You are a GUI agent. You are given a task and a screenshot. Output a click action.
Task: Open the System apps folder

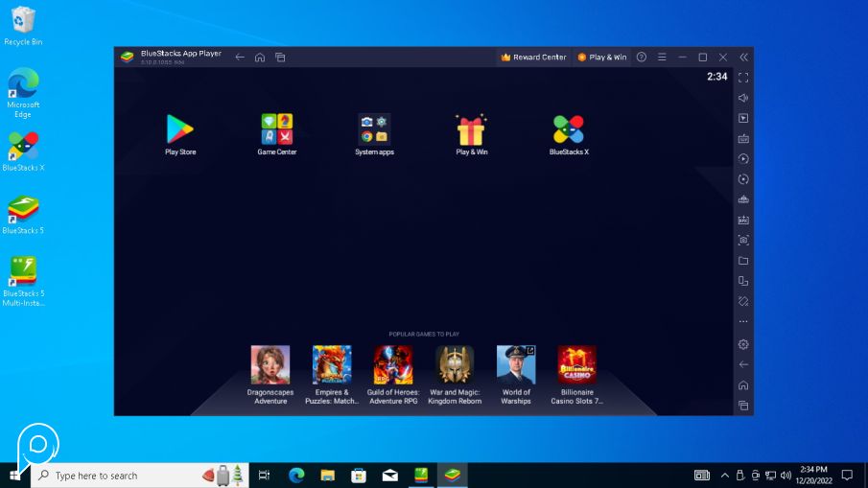click(x=374, y=134)
